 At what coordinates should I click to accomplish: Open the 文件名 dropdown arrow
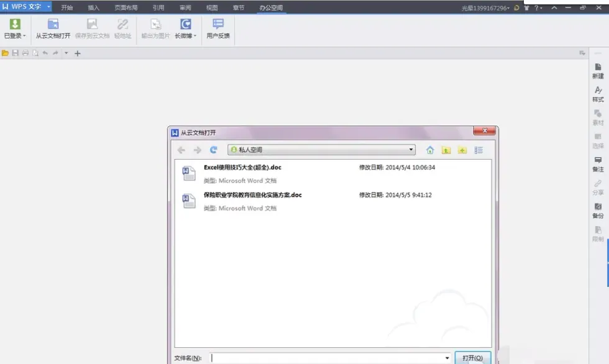point(447,358)
